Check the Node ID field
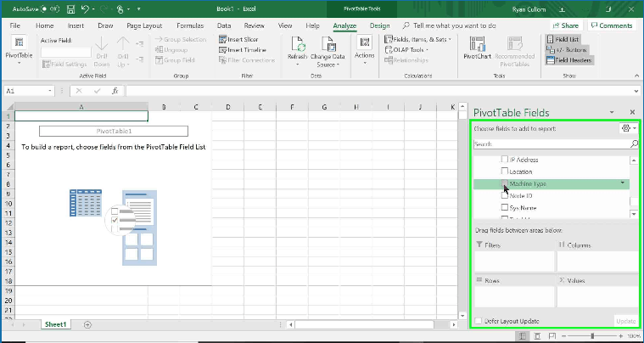The width and height of the screenshot is (644, 343). coord(504,195)
